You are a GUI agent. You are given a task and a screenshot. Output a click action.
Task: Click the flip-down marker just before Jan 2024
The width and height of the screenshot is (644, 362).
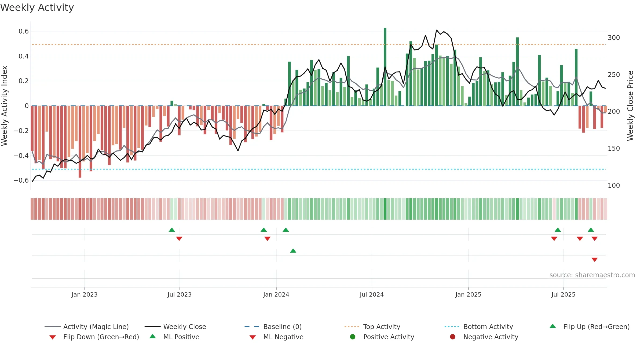[x=267, y=239]
